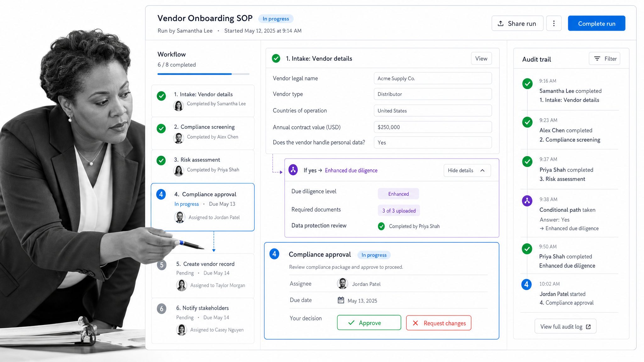Click the View full audit log button
The height and width of the screenshot is (362, 644).
[565, 326]
